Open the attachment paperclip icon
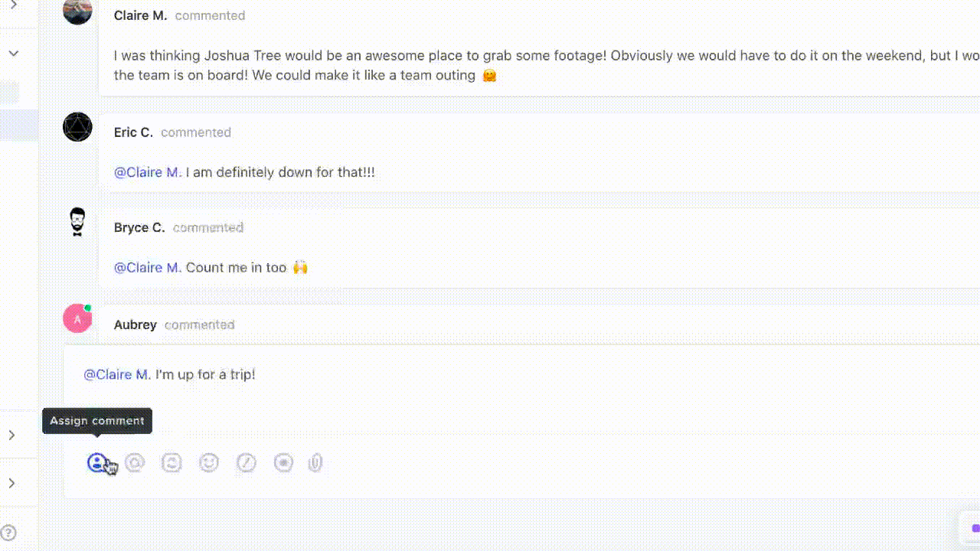The width and height of the screenshot is (980, 551). pyautogui.click(x=315, y=462)
